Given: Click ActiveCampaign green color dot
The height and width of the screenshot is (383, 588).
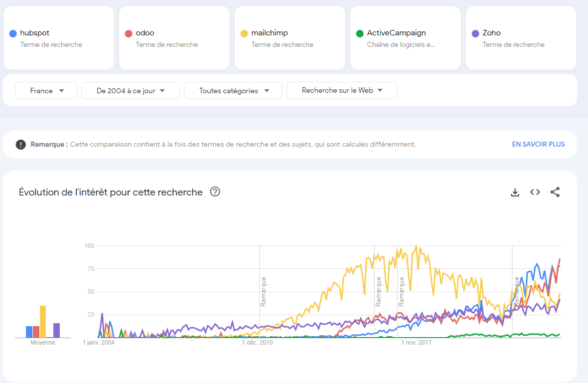Looking at the screenshot, I should point(360,33).
